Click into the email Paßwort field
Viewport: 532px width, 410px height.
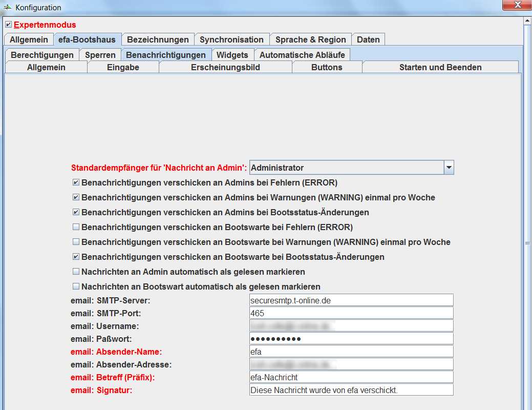pos(351,339)
